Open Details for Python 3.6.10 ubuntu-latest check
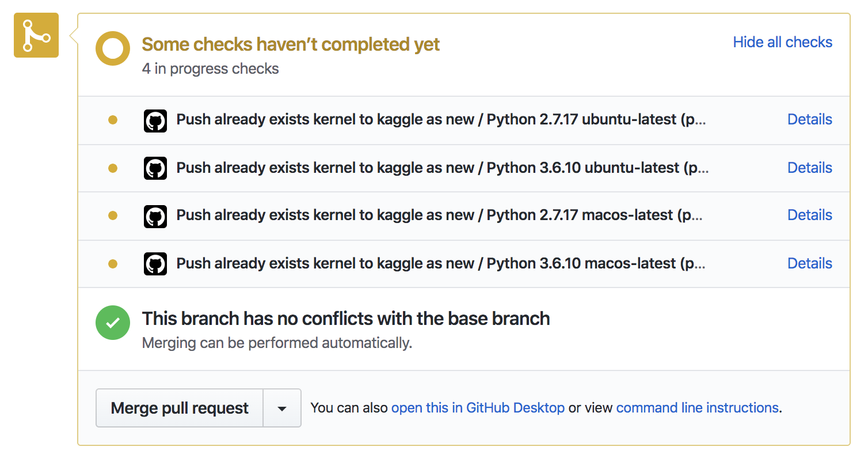868x454 pixels. click(809, 168)
